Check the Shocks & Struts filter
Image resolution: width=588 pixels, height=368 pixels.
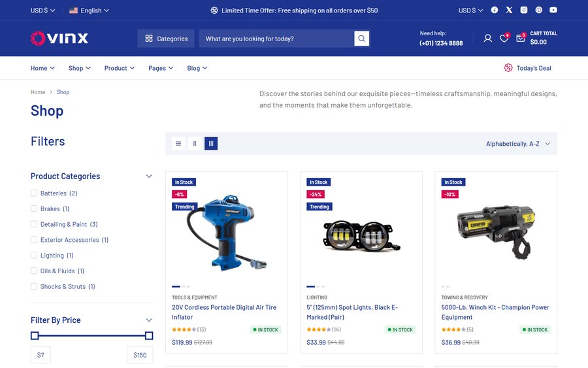pyautogui.click(x=34, y=286)
